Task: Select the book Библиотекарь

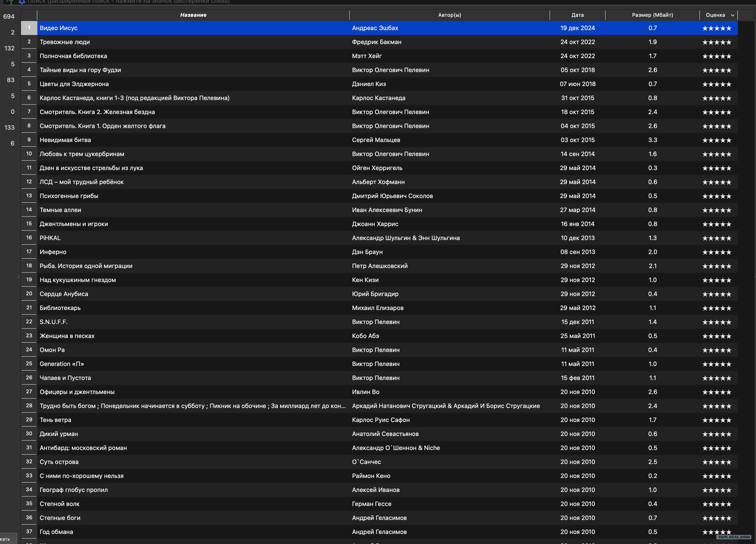Action: (60, 308)
